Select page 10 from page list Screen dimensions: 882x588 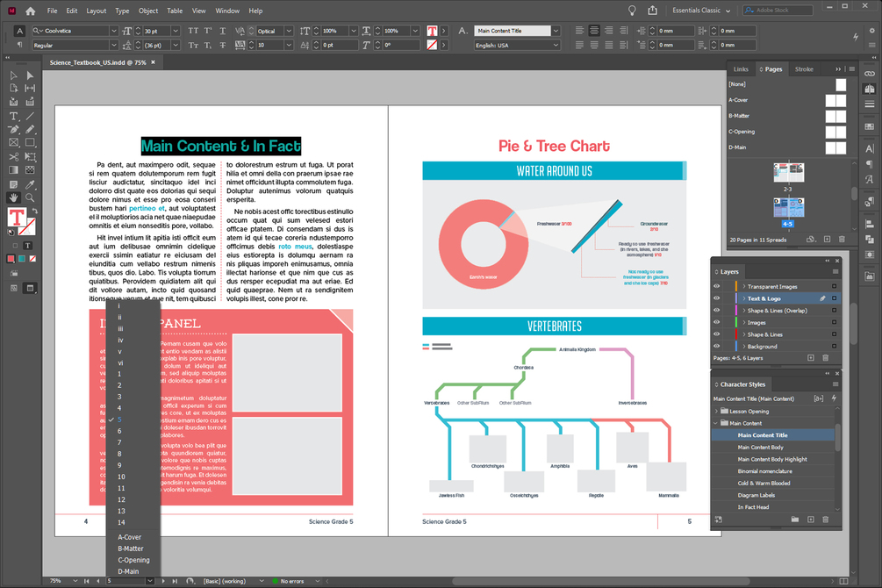point(121,477)
